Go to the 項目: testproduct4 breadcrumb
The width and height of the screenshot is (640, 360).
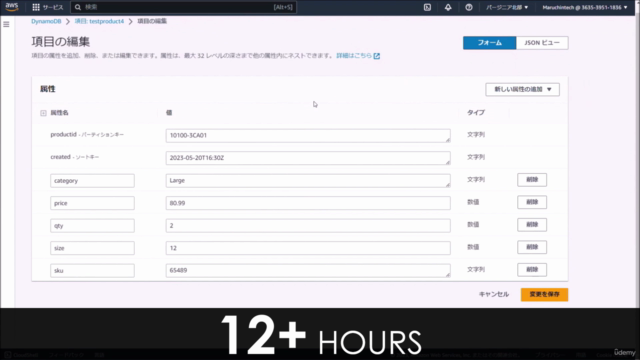point(99,21)
